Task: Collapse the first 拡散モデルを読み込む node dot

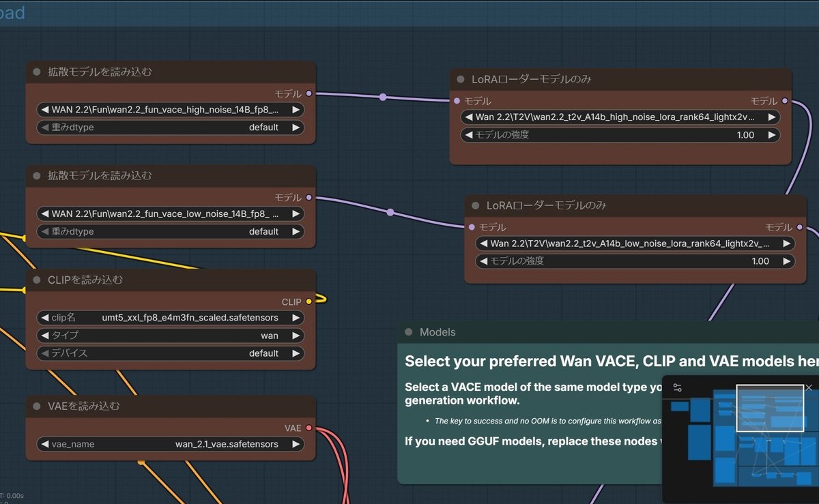Action: click(37, 72)
